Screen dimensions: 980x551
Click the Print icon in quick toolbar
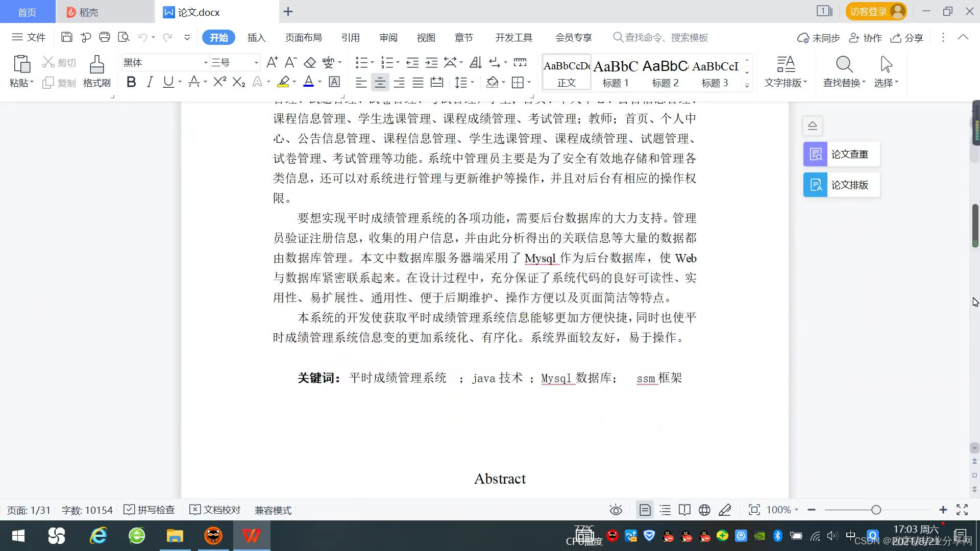pyautogui.click(x=105, y=37)
